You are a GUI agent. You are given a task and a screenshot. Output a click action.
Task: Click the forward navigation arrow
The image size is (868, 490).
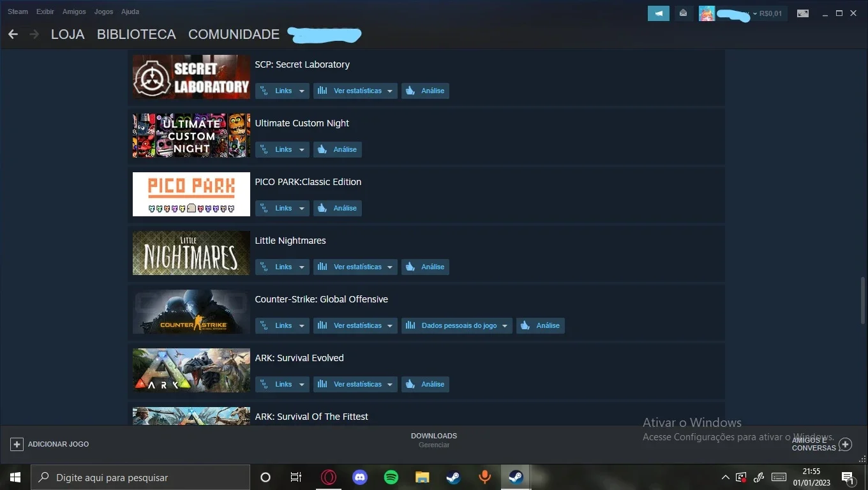pos(34,34)
